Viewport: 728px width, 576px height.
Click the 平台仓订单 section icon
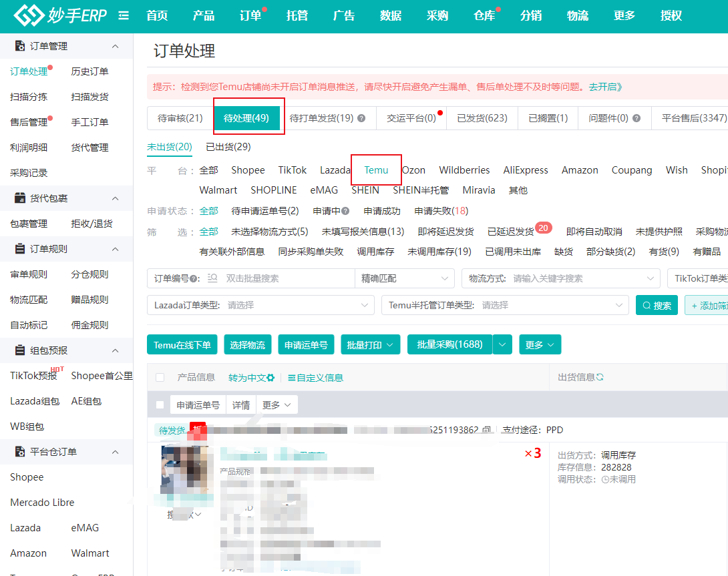pyautogui.click(x=20, y=452)
